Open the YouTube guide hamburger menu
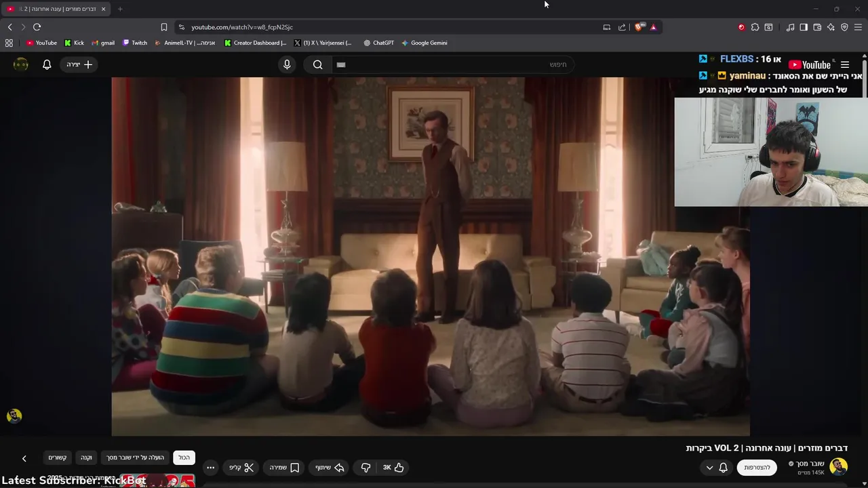Viewport: 868px width, 488px height. 845,64
